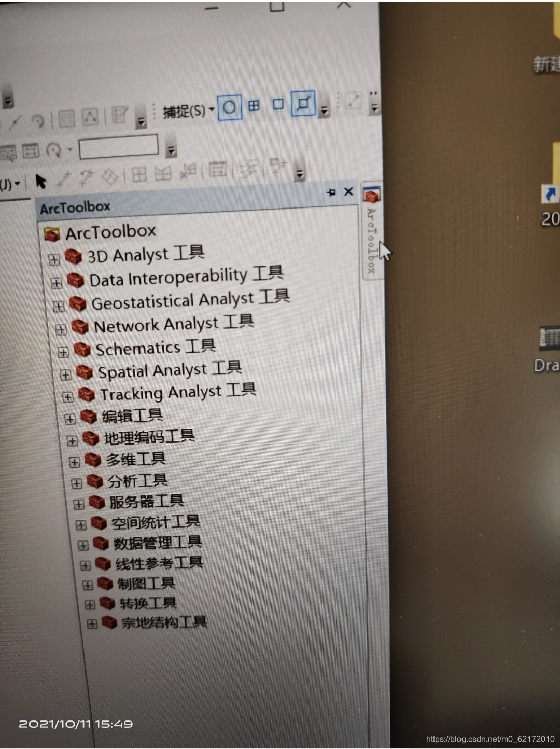Screen dimensions: 560x749
Task: Click the ArcToolbox panel title bar
Action: click(197, 201)
